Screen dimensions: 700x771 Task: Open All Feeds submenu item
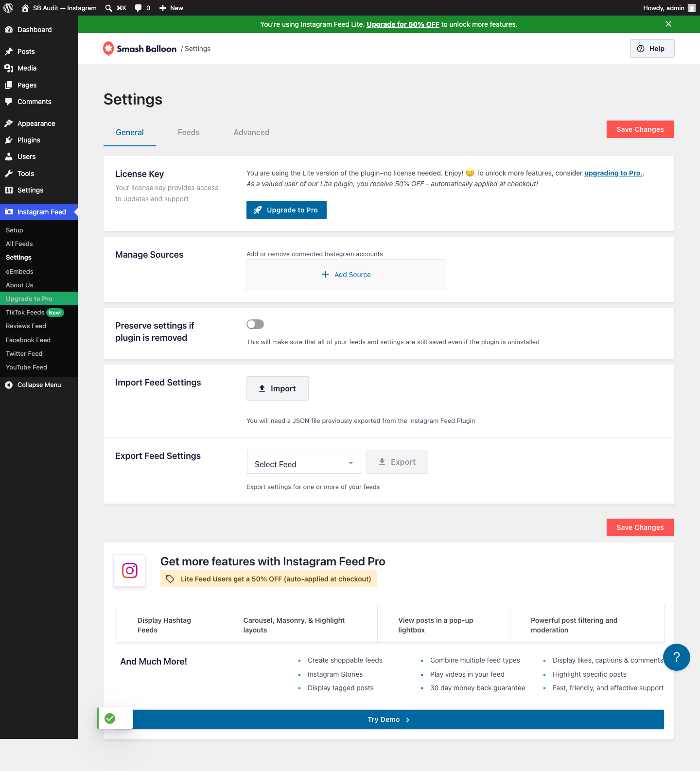19,244
